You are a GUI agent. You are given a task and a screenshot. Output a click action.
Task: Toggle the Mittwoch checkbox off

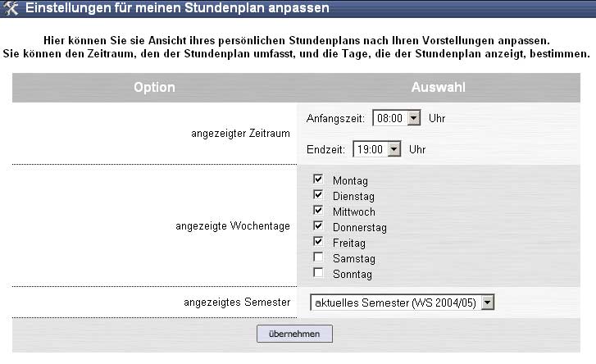point(318,211)
